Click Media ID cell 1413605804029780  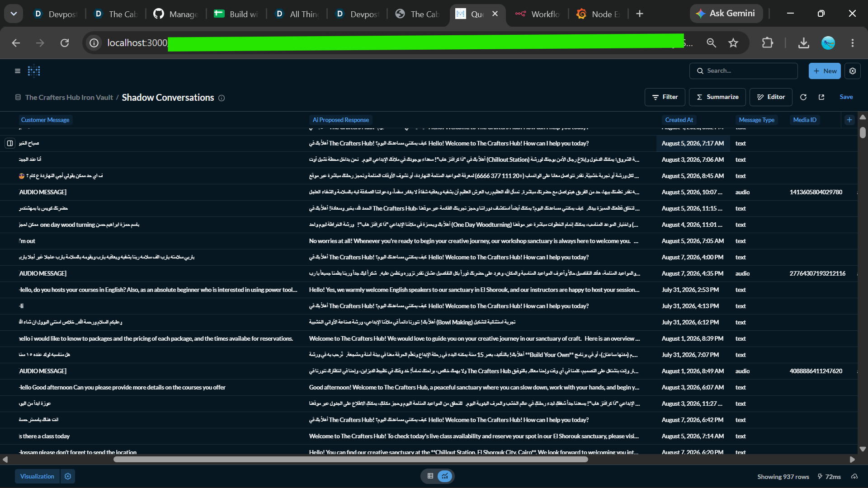(x=816, y=192)
